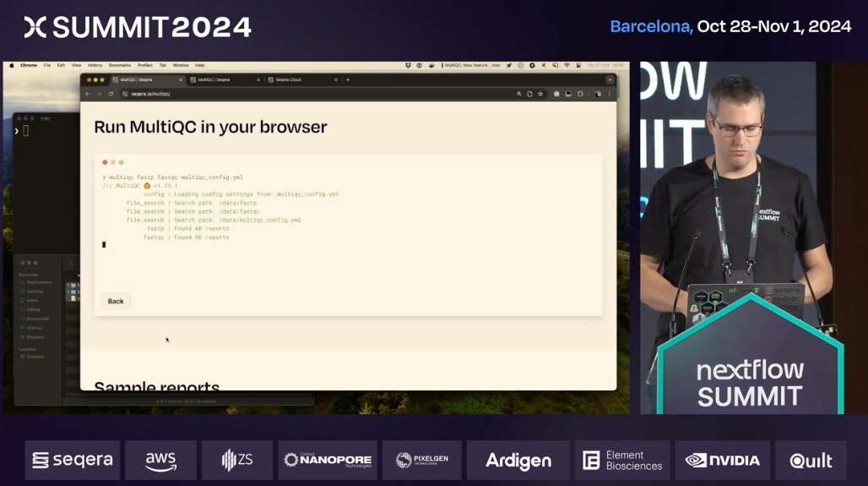Select Downloads in Finder sidebar

click(37, 319)
